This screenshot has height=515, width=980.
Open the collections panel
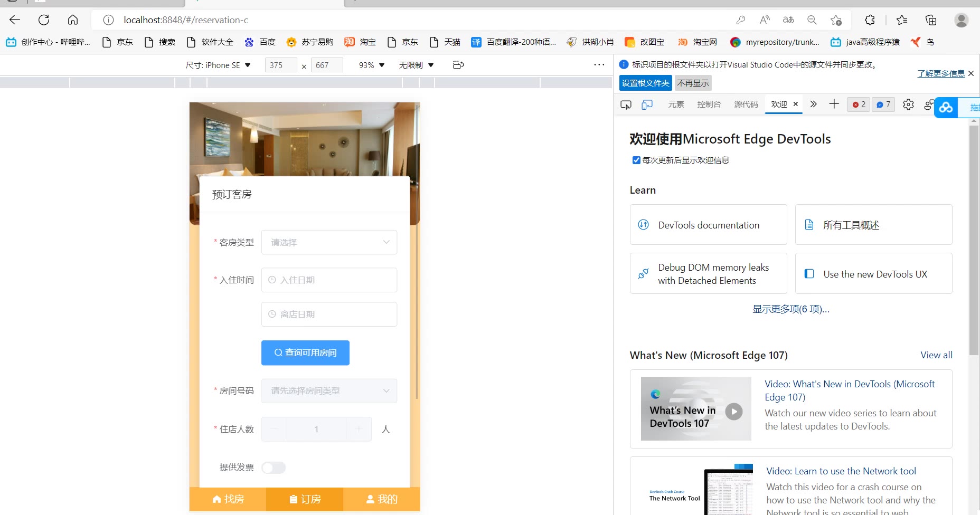coord(931,20)
